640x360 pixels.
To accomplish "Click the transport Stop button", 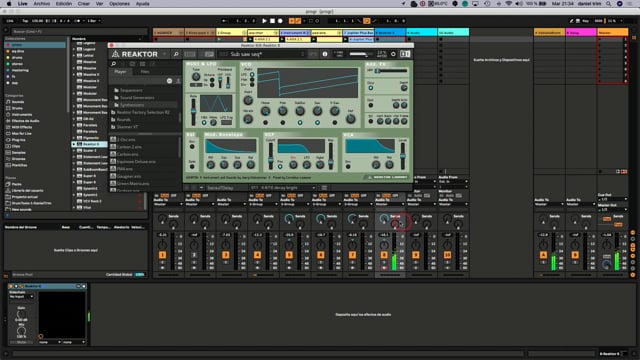I will 272,21.
